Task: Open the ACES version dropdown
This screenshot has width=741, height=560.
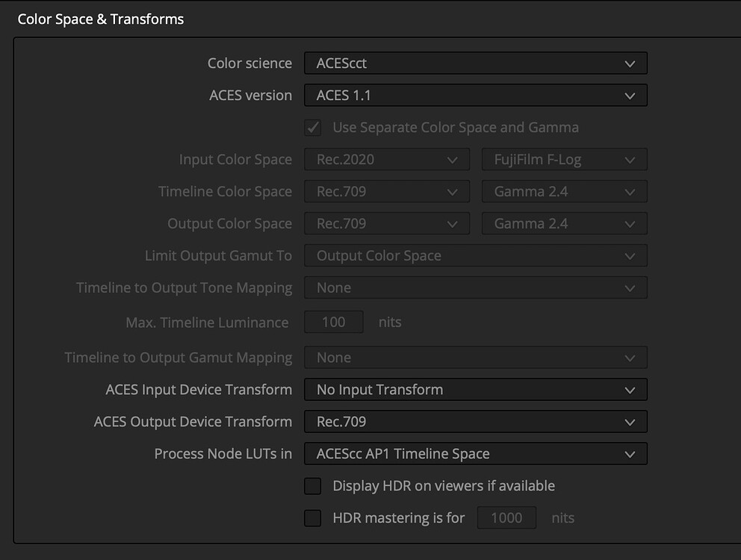Action: [x=475, y=95]
